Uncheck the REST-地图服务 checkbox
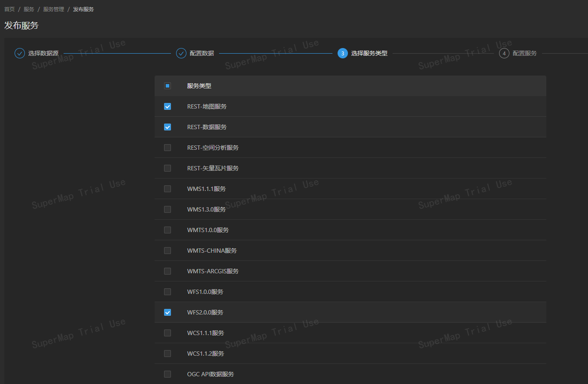Screen dimensions: 588x384 click(x=168, y=106)
